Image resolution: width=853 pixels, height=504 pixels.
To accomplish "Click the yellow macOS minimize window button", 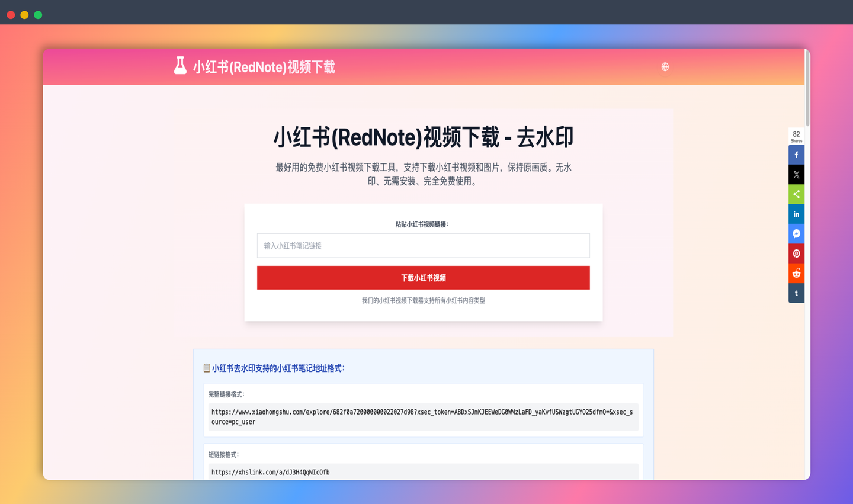I will tap(24, 15).
